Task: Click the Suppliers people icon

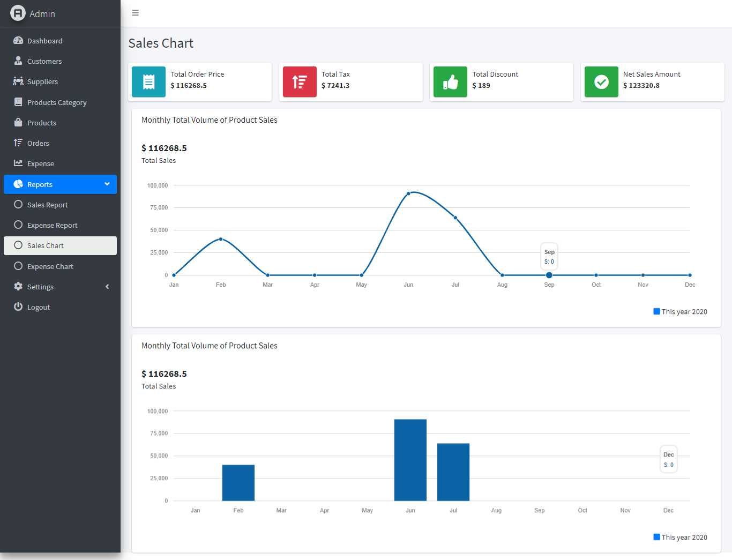Action: pyautogui.click(x=18, y=81)
